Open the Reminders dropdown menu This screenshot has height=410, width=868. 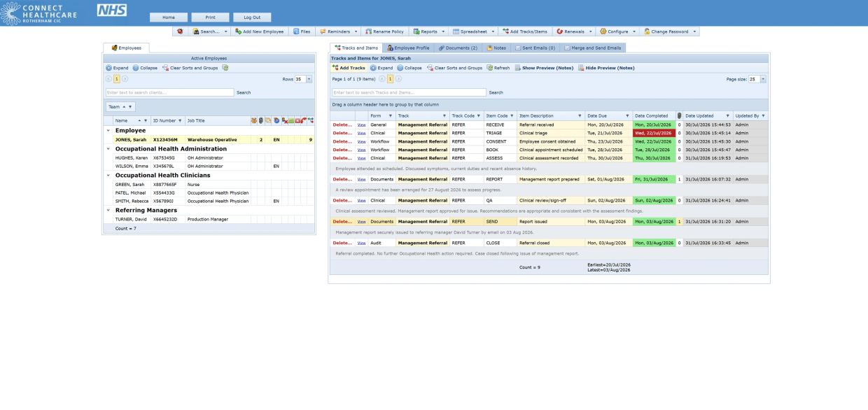click(339, 31)
